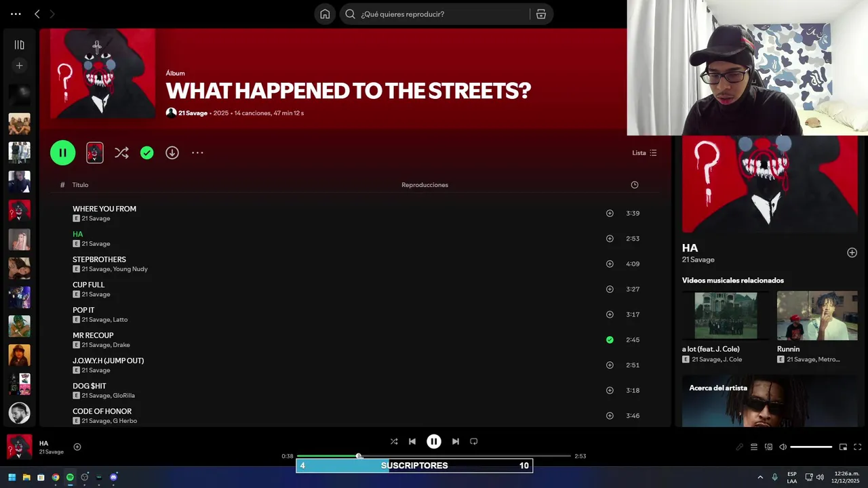
Task: Sort by the duration clock column icon
Action: 635,185
